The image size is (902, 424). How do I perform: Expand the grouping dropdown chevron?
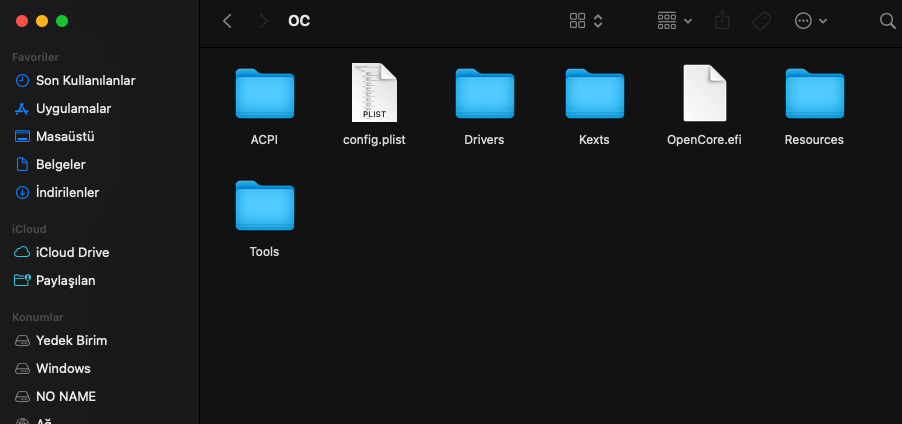click(688, 21)
